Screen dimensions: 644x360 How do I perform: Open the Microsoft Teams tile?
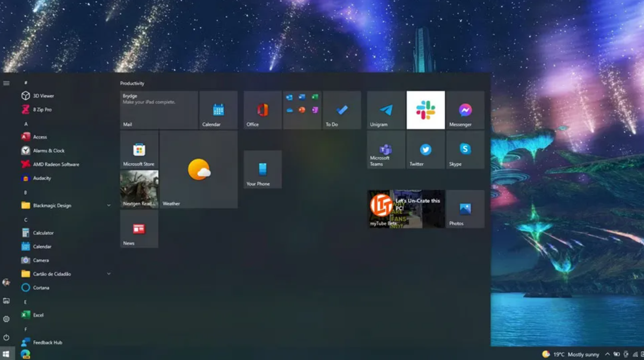click(386, 150)
